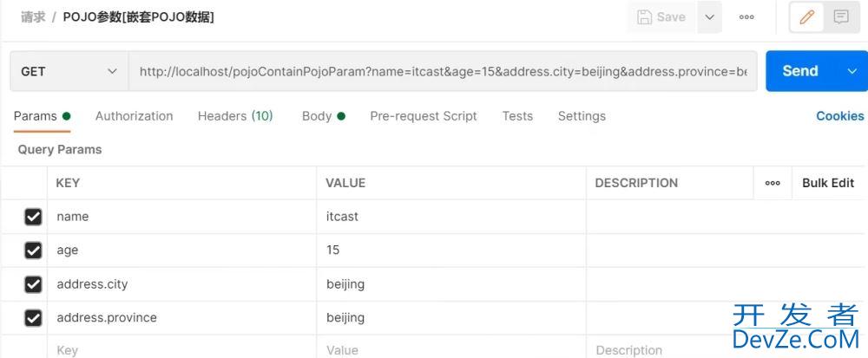Uncheck the age parameter checkbox
The image size is (868, 358).
33,251
